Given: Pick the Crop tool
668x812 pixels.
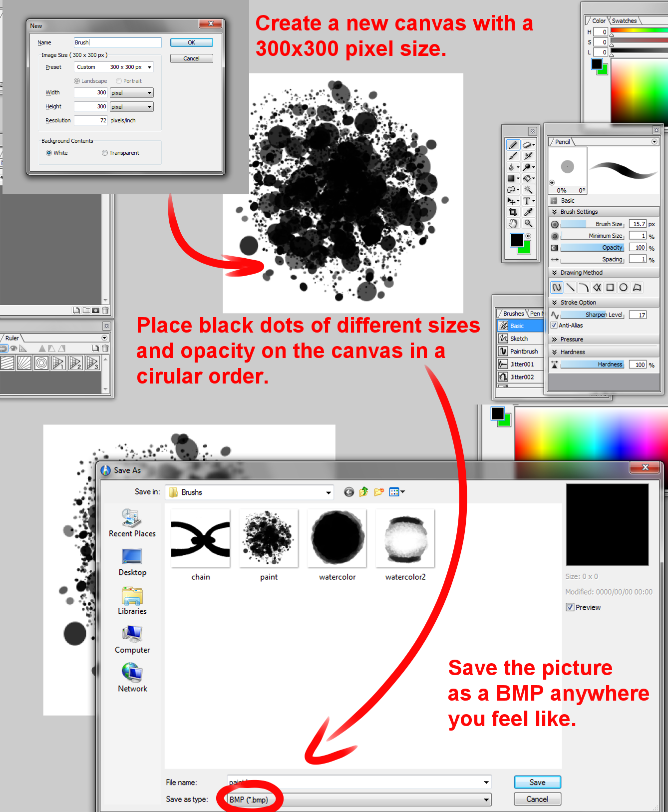Looking at the screenshot, I should tap(512, 212).
